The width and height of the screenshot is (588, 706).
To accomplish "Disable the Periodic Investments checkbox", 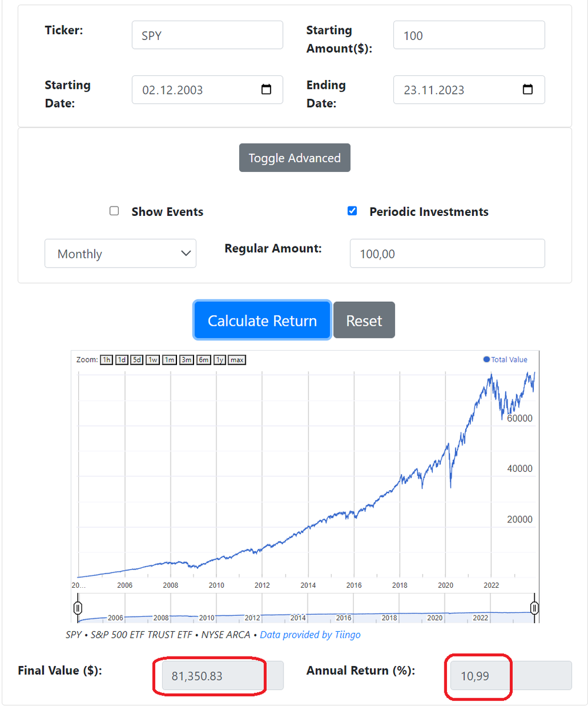I will click(352, 211).
